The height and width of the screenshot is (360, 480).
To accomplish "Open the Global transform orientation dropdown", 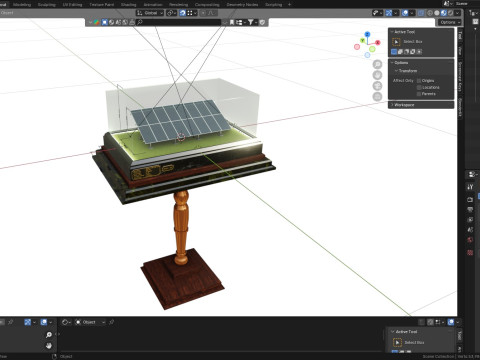I will 150,13.
